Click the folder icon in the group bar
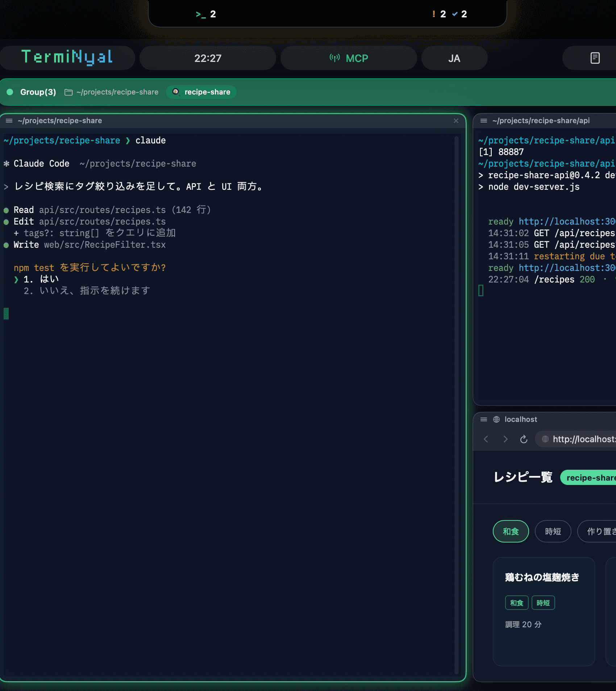Viewport: 616px width, 691px height. (x=68, y=92)
